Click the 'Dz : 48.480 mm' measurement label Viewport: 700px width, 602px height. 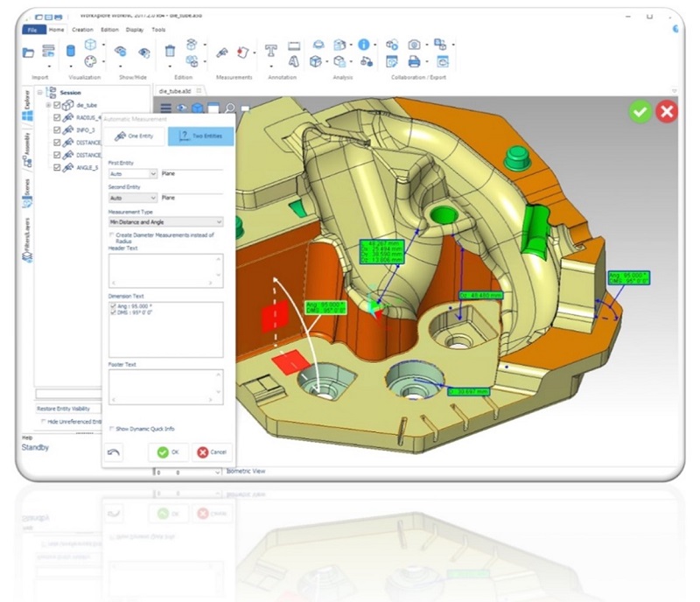point(480,296)
